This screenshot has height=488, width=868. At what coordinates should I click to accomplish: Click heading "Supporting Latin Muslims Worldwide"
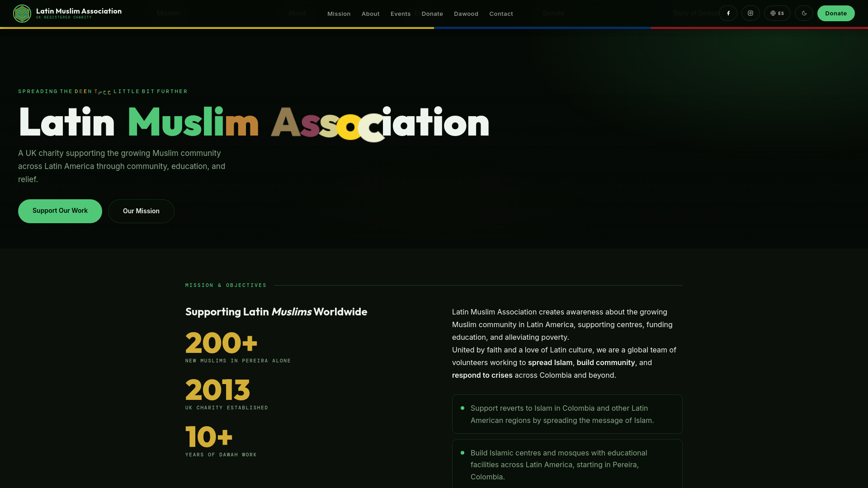[x=276, y=312]
